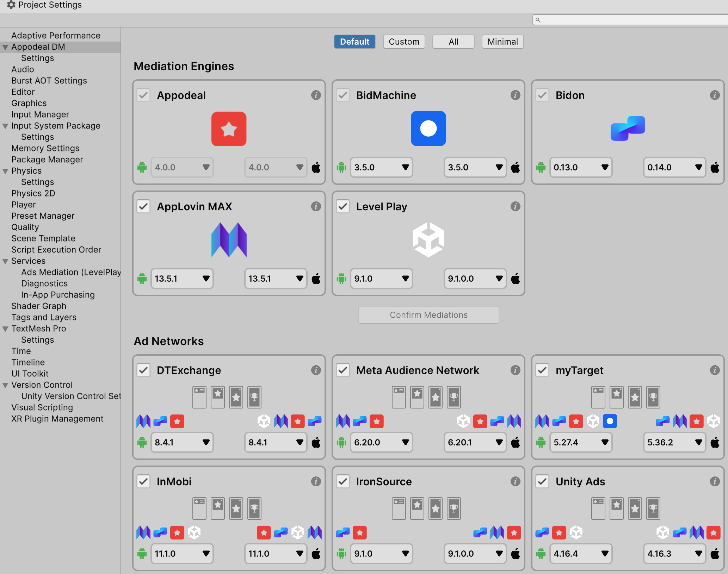The height and width of the screenshot is (574, 728).
Task: Select XR Plugin Management in sidebar
Action: pyautogui.click(x=57, y=419)
